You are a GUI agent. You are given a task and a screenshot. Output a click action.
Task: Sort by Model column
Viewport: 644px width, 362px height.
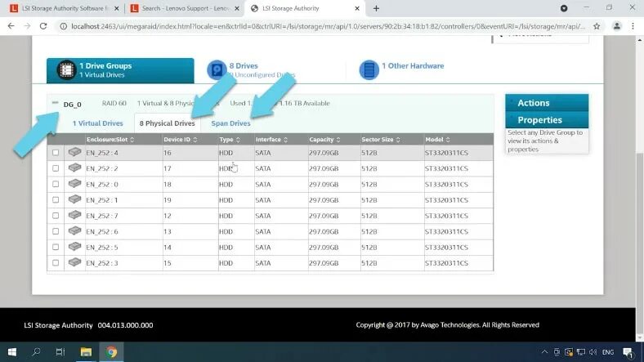[x=437, y=140]
